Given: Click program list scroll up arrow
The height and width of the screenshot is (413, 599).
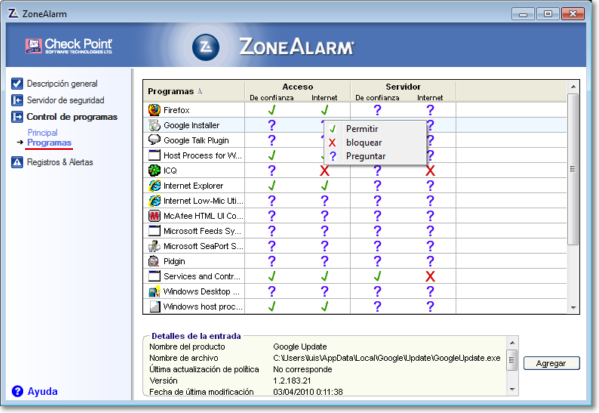Looking at the screenshot, I should tap(573, 87).
